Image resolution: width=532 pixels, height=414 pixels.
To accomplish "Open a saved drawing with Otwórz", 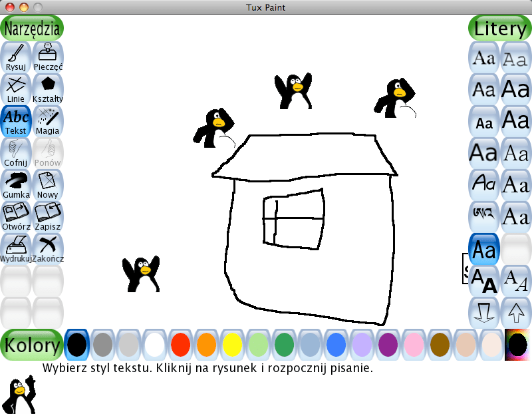I will click(15, 216).
